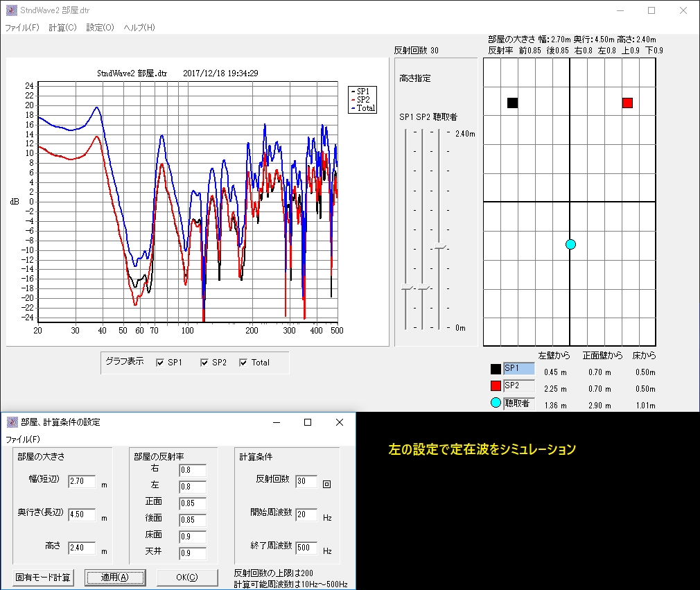Viewport: 700px width, 590px height.
Task: Click the black SP1 color square in position table
Action: point(496,369)
